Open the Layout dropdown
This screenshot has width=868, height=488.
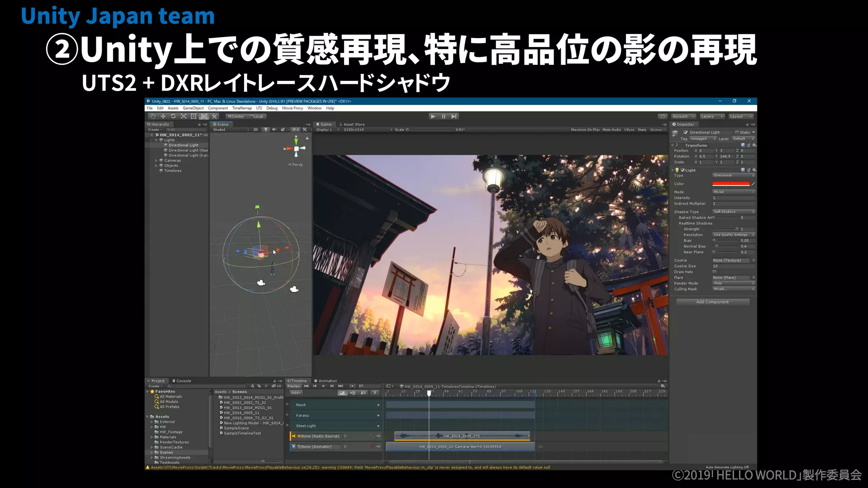click(740, 116)
